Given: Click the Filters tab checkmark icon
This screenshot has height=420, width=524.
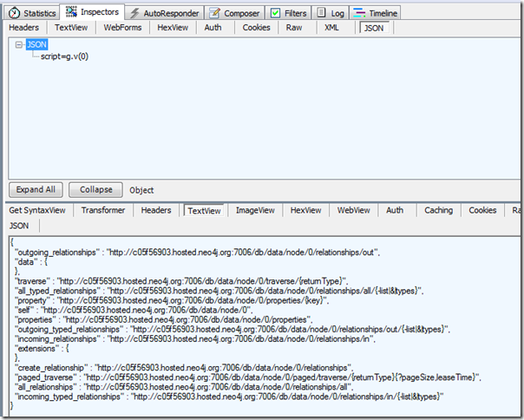Looking at the screenshot, I should (x=275, y=13).
